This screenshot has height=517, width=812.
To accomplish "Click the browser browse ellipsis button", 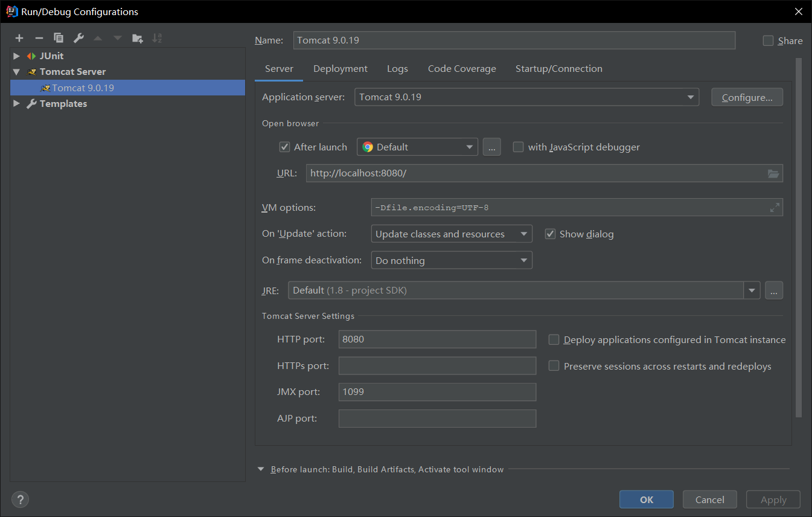I will [492, 147].
